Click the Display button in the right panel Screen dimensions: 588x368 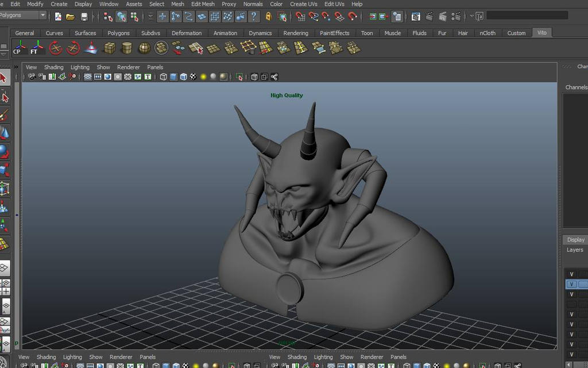[575, 239]
